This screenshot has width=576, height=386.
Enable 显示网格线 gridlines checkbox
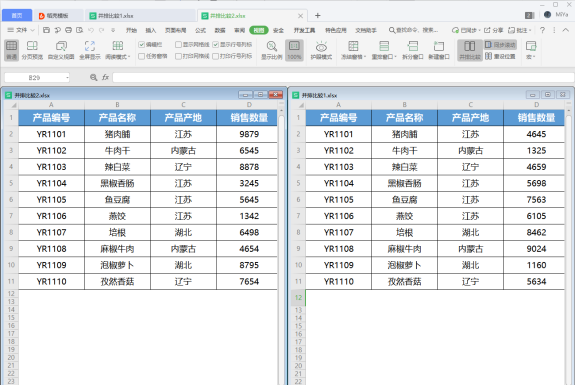pyautogui.click(x=179, y=44)
